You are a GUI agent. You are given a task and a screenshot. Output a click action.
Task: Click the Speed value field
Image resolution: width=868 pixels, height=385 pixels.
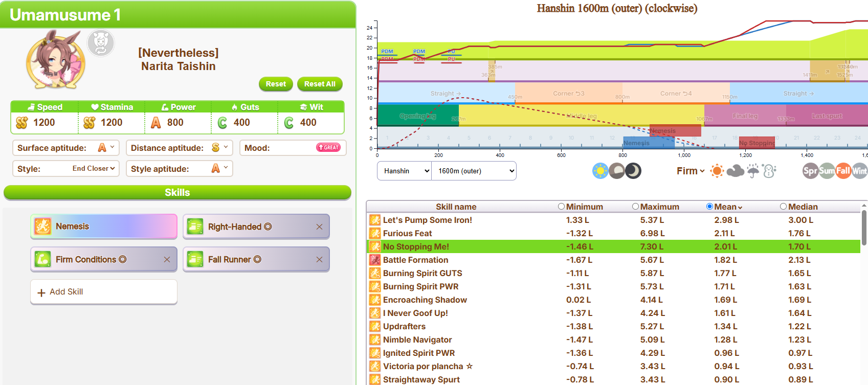pos(44,123)
